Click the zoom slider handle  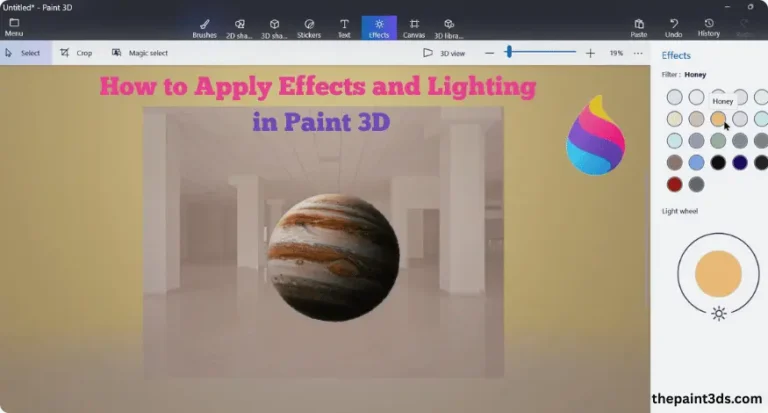(x=509, y=51)
